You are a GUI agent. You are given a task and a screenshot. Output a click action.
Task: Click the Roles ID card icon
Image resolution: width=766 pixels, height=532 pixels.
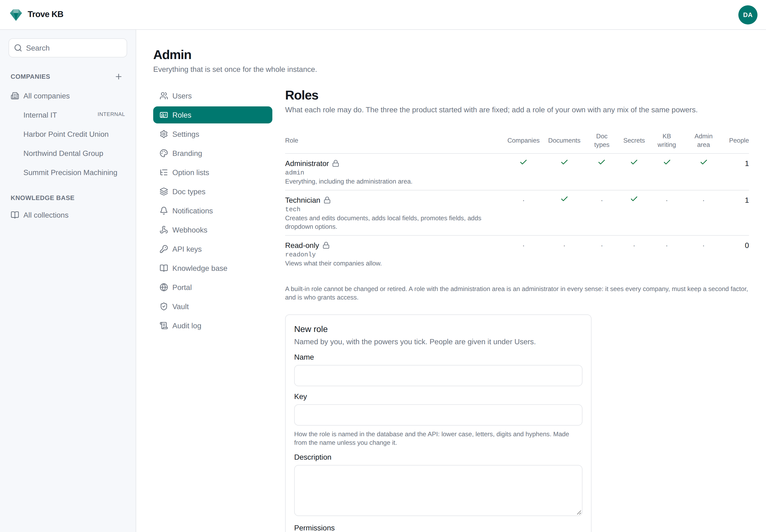164,115
